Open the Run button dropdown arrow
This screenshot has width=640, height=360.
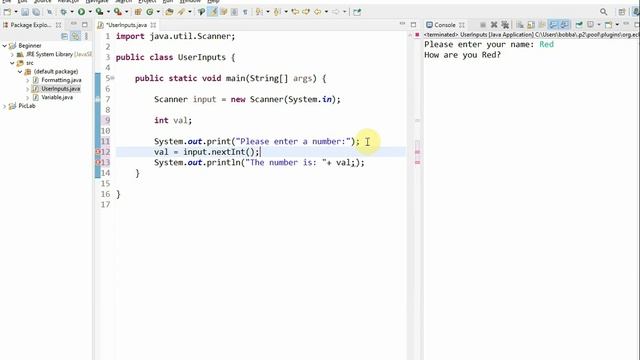click(x=90, y=12)
